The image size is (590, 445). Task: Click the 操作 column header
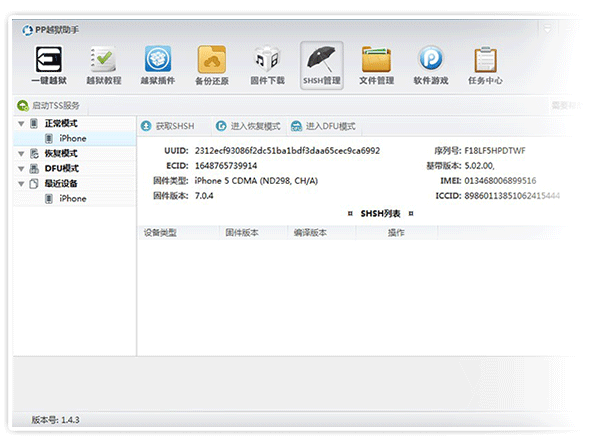(x=396, y=233)
